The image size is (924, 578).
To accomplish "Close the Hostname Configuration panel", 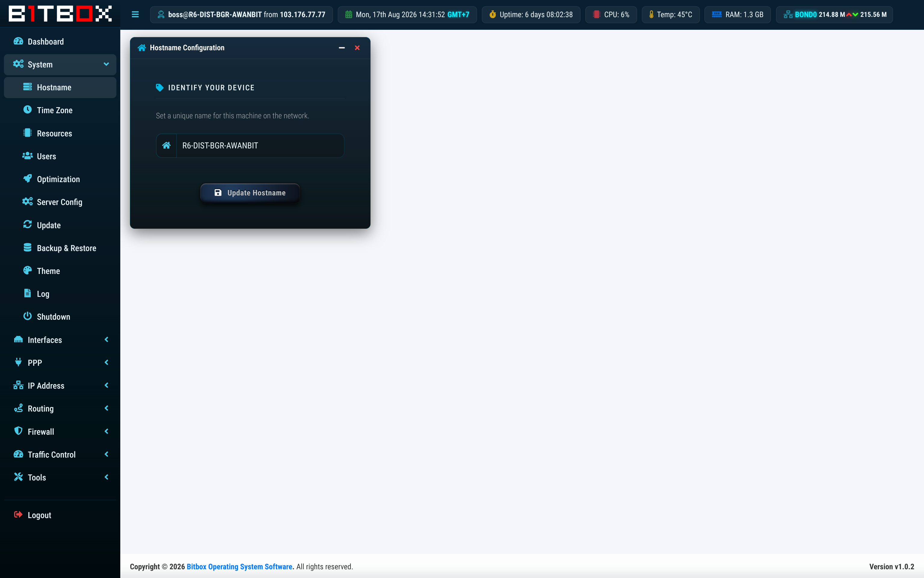I will 357,48.
